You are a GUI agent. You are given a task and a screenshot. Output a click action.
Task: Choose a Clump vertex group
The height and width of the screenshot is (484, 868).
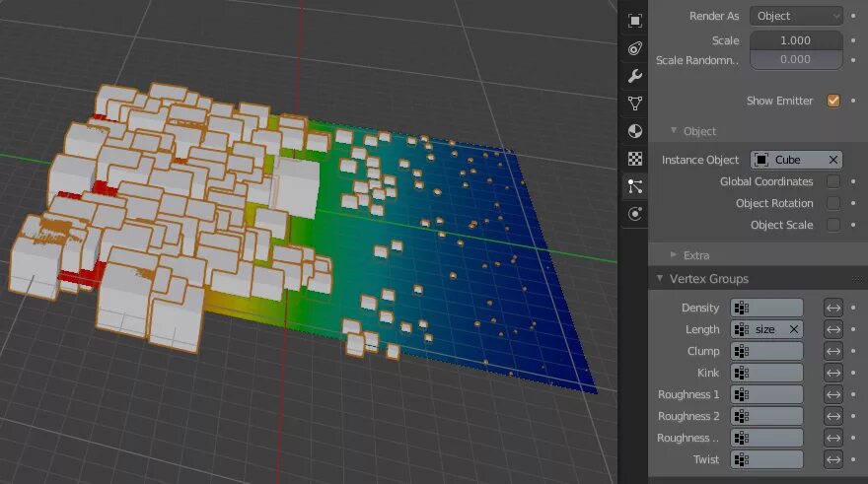click(x=766, y=351)
